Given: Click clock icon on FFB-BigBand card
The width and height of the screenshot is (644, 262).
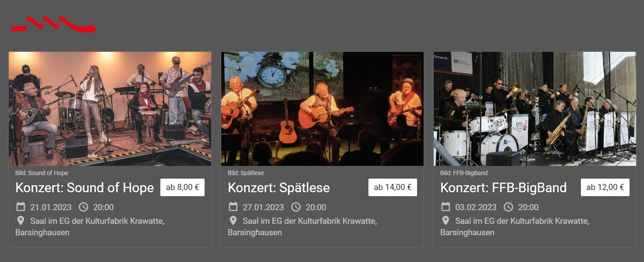Looking at the screenshot, I should point(509,207).
